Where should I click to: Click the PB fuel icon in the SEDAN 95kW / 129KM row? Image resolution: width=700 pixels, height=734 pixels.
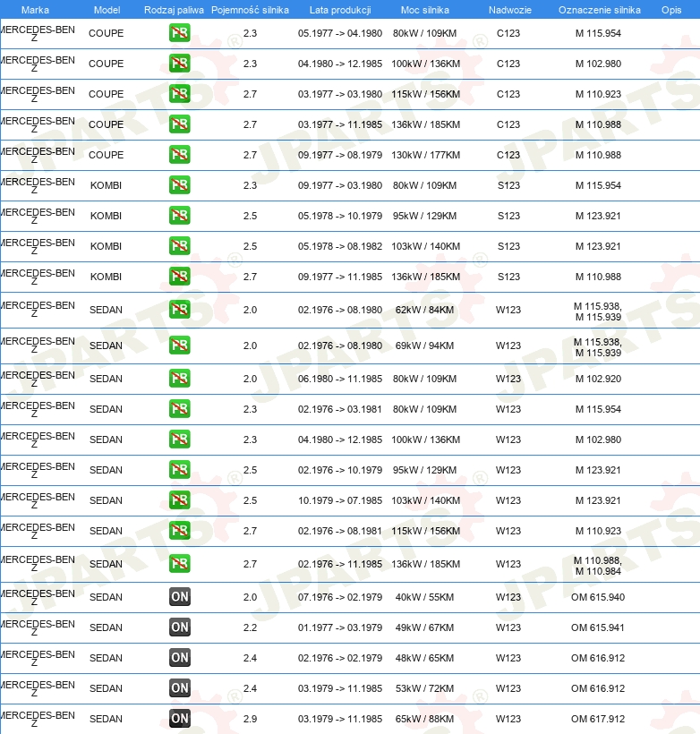(x=180, y=470)
